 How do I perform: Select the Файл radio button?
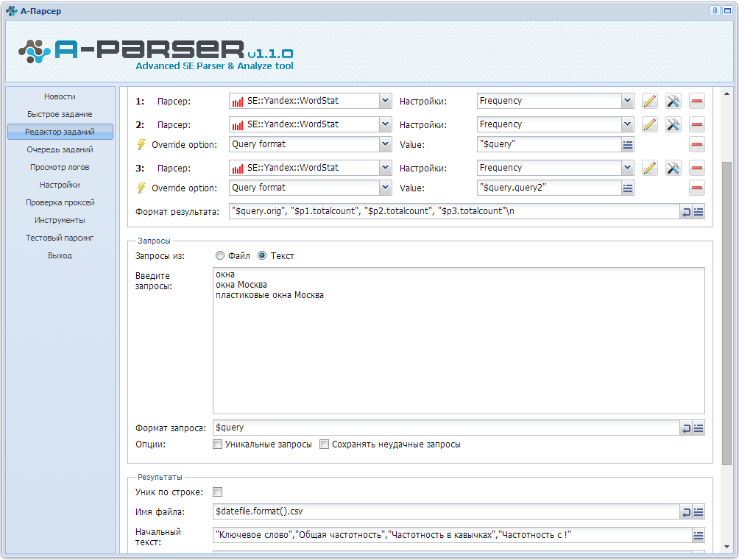pyautogui.click(x=219, y=255)
